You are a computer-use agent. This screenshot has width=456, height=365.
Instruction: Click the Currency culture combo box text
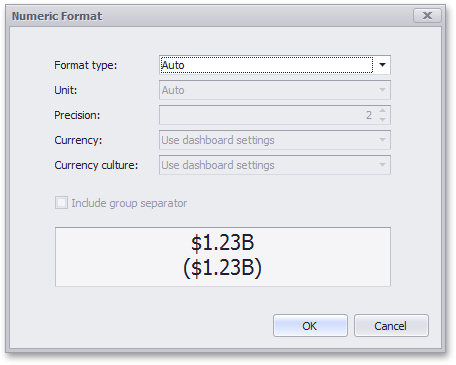click(218, 165)
